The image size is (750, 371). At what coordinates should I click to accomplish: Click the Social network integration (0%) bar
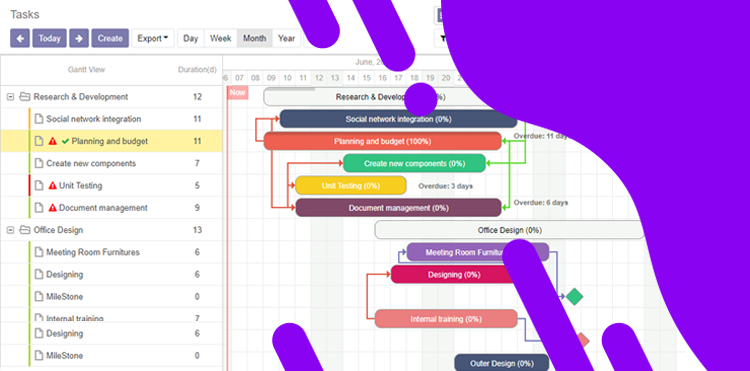(398, 119)
